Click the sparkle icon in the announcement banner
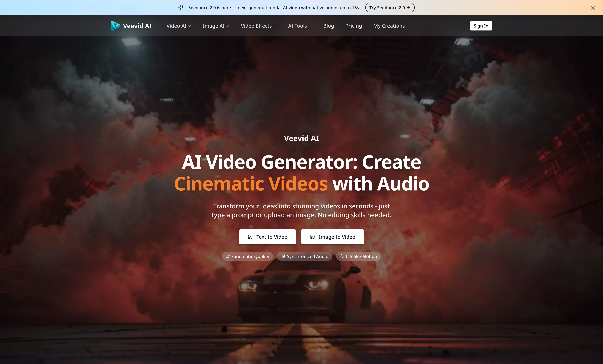The image size is (603, 364). 181,8
